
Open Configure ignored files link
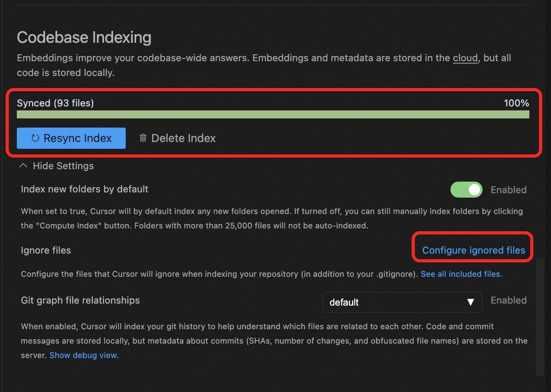[x=474, y=250]
